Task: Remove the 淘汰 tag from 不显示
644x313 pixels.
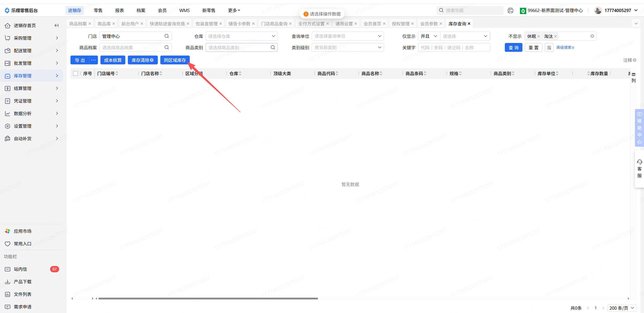Action: (555, 36)
